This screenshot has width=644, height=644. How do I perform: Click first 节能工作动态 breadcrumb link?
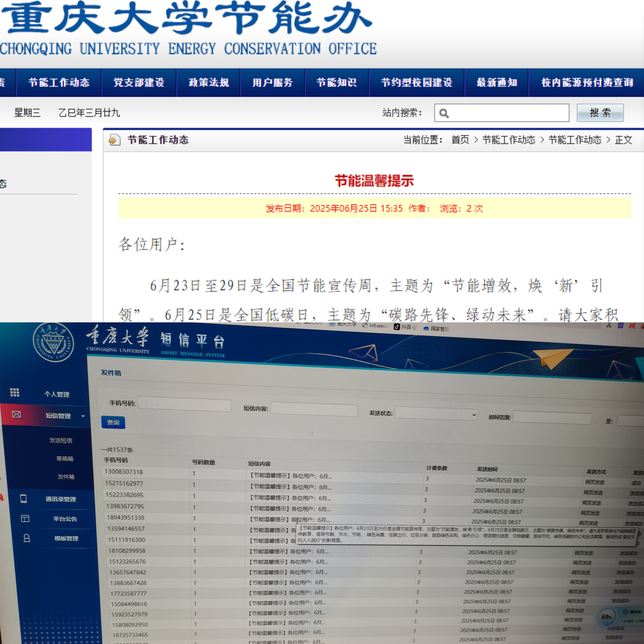(x=509, y=140)
